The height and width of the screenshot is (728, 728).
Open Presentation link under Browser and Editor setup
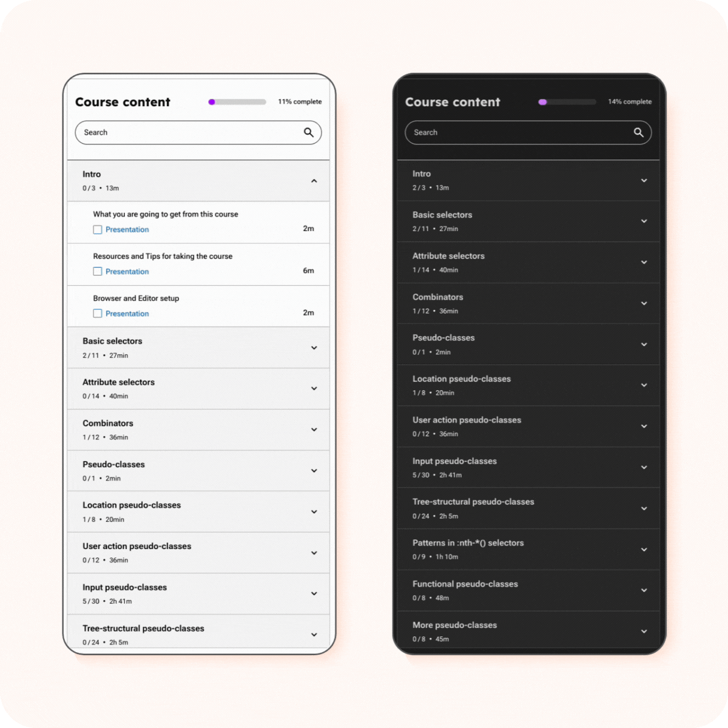127,314
